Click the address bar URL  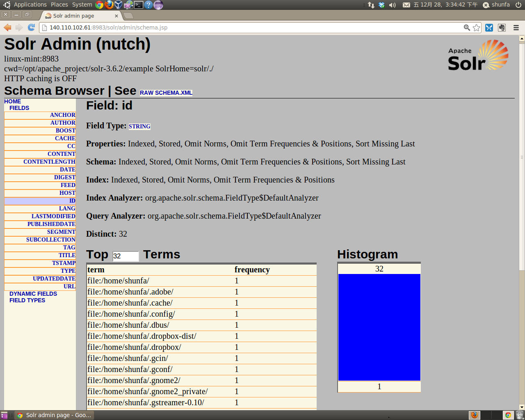point(108,27)
